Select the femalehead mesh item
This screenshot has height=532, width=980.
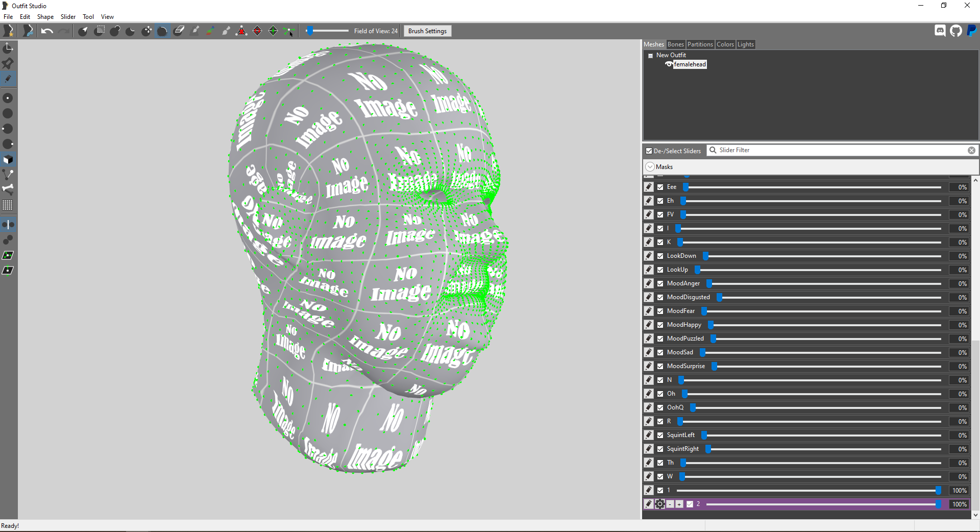[x=690, y=64]
